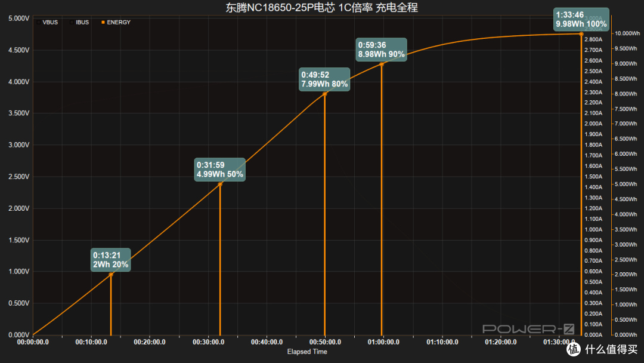Viewport: 644px width, 363px height.
Task: Select the 3.000V voltage axis label
Action: coord(19,144)
